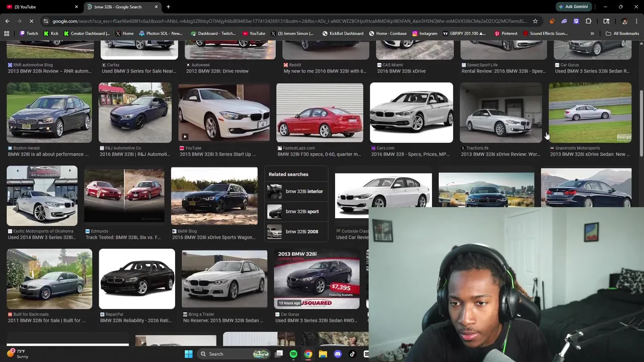Open the Chrome extensions puzzle menu
Image resolution: width=644 pixels, height=362 pixels.
[588, 21]
